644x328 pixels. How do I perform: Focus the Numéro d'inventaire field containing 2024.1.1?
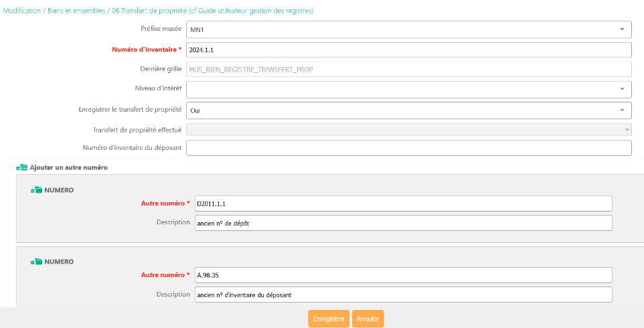(408, 50)
